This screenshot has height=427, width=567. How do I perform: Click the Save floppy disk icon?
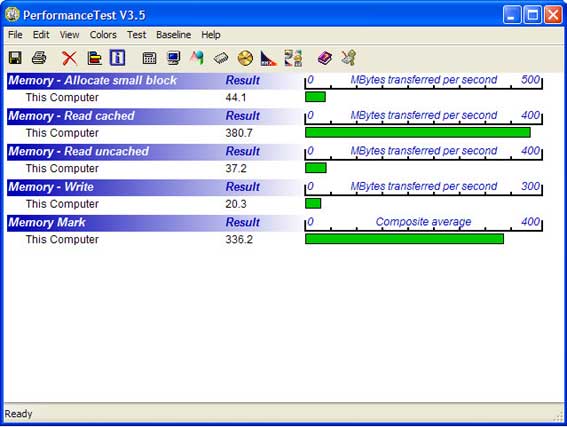(15, 58)
